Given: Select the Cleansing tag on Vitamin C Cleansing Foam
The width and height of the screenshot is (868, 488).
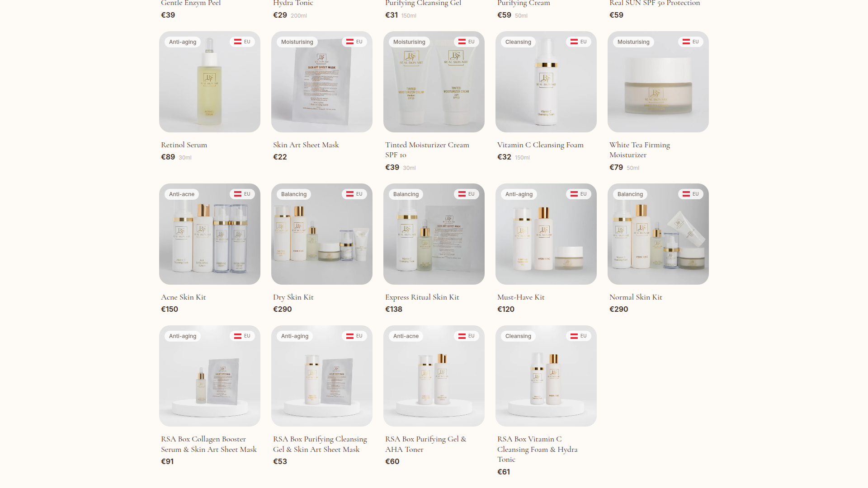Looking at the screenshot, I should coord(518,42).
